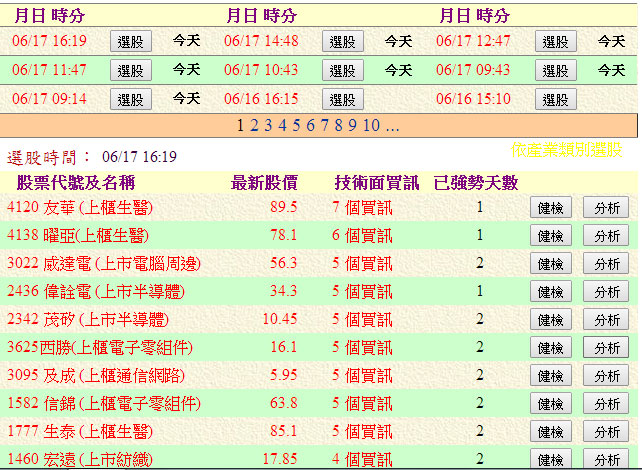Click 健檢 for 1460 宏遠
Image resolution: width=642 pixels, height=470 pixels.
551,459
